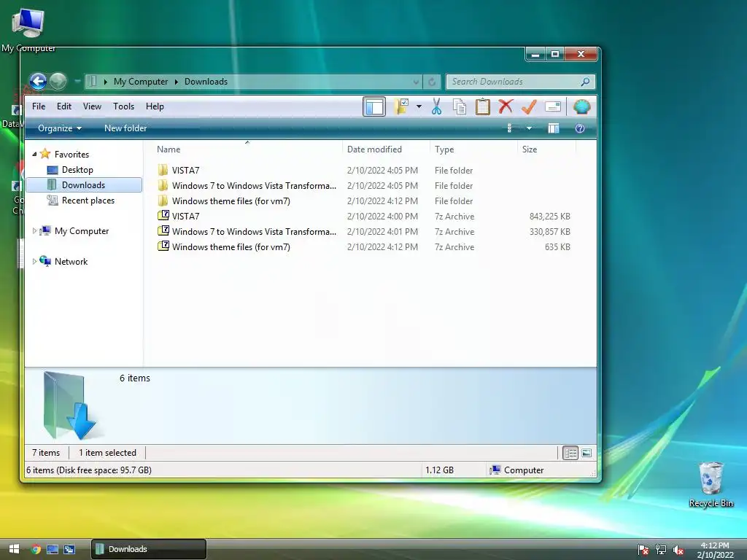747x560 pixels.
Task: Click the Cut scissors icon in toolbar
Action: coord(436,106)
